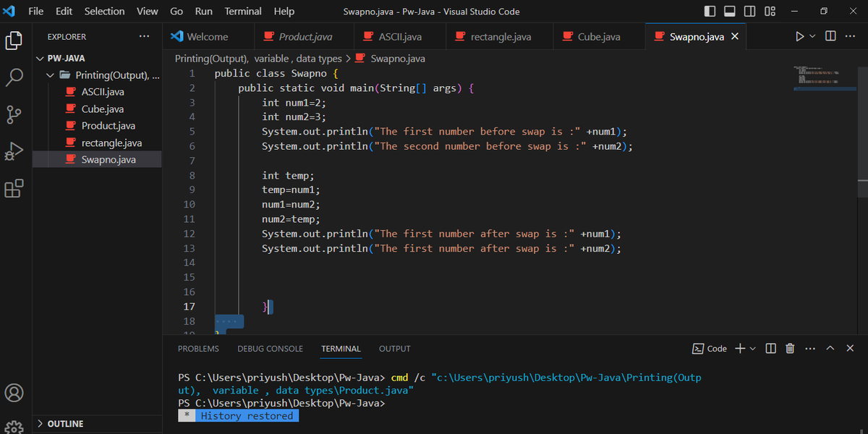Open the Explorer view in activity bar
Screen dimensions: 868x434
pyautogui.click(x=14, y=41)
